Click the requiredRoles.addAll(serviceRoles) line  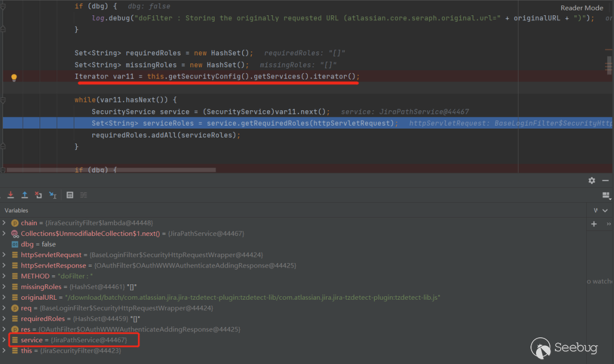[165, 135]
